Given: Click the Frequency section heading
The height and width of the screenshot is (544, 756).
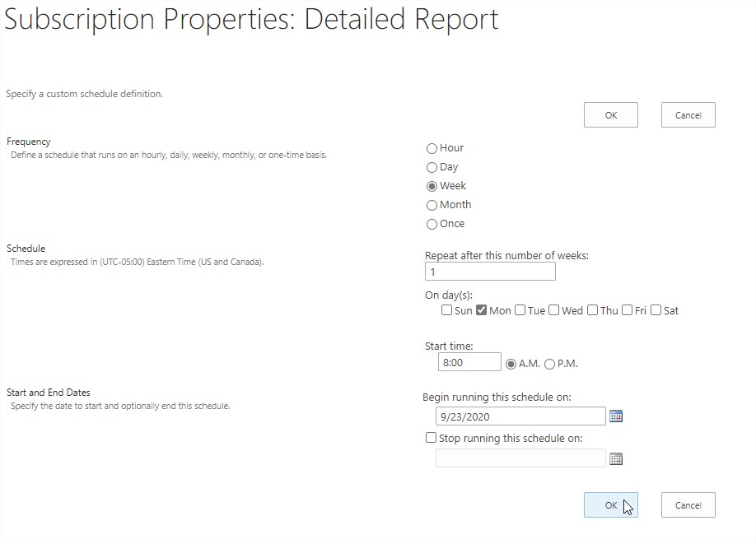Looking at the screenshot, I should (x=29, y=142).
